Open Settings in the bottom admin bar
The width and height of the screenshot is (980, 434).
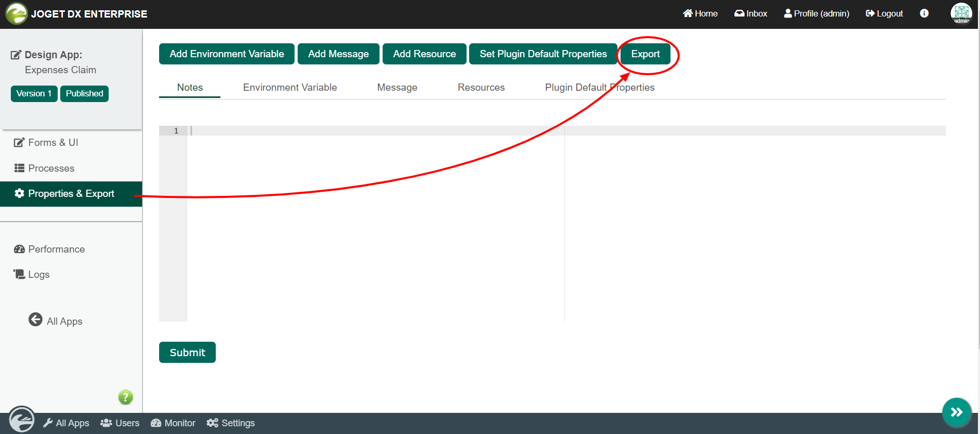coord(231,423)
